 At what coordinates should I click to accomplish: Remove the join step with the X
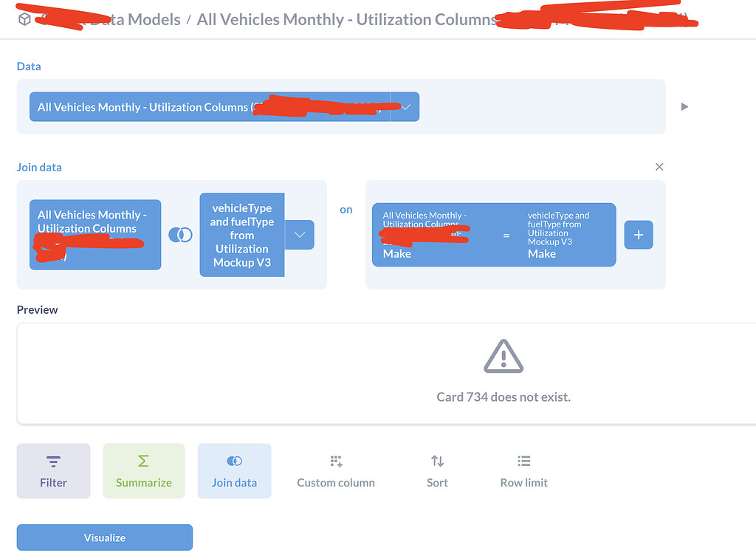coord(659,168)
